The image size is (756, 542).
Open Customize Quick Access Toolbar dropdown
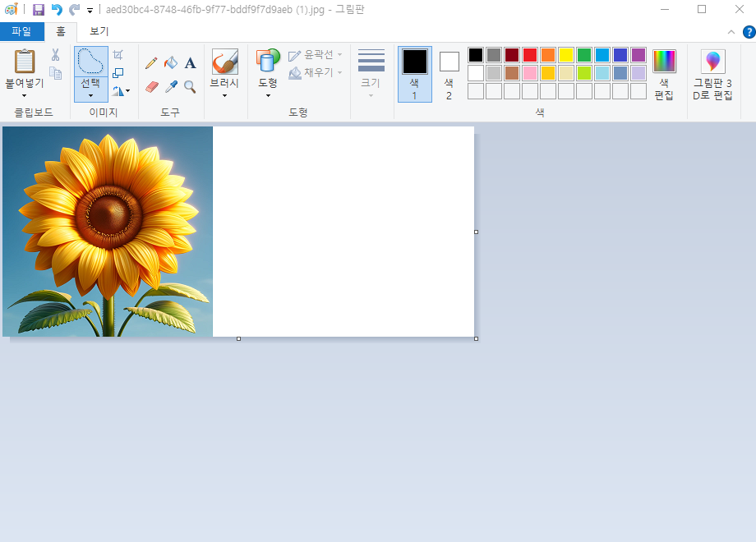click(90, 10)
